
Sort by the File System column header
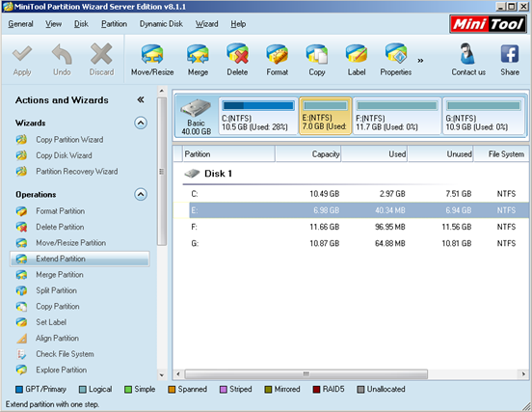pos(501,154)
